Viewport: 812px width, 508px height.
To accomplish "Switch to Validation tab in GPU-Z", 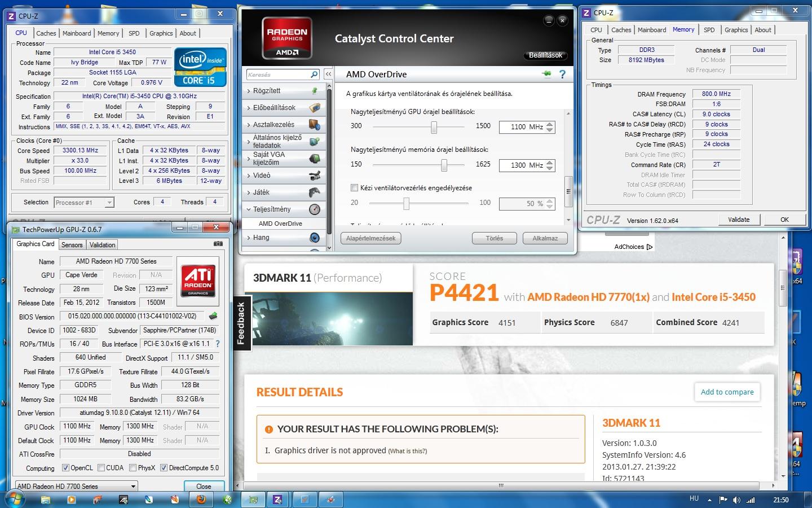I will pyautogui.click(x=103, y=245).
